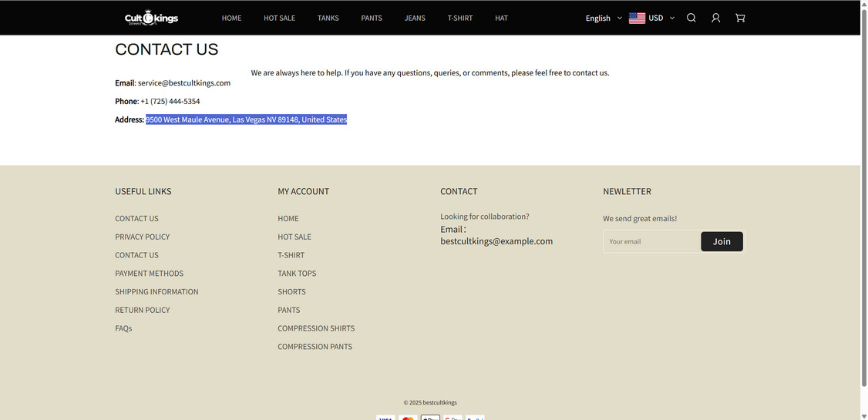Open SHIPPING INFORMATION footer link
This screenshot has height=420, width=868.
click(x=156, y=291)
